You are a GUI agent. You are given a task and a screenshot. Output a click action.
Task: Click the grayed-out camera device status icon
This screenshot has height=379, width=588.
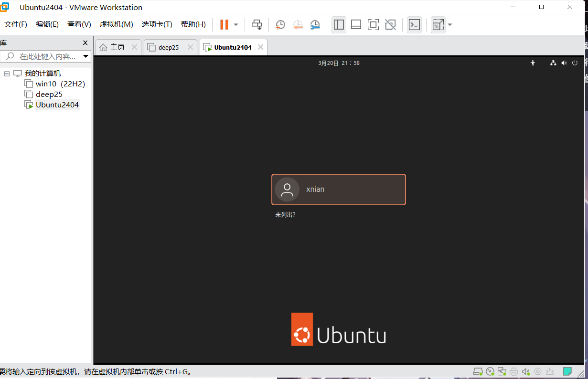tap(538, 371)
